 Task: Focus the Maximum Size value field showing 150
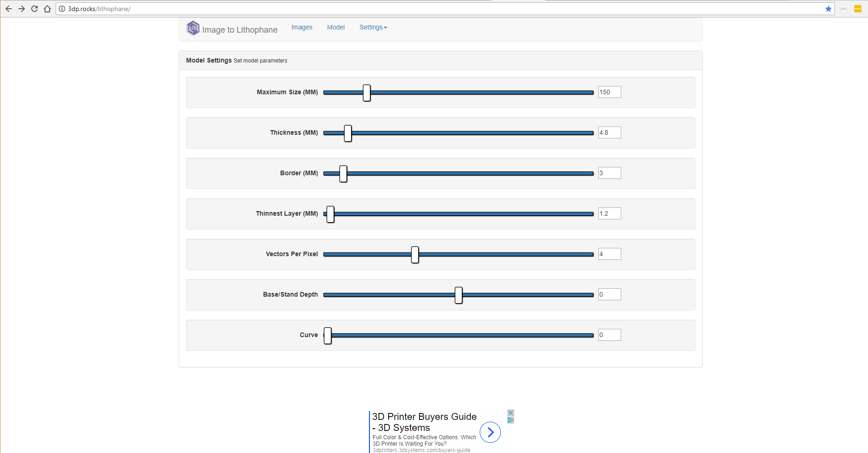pyautogui.click(x=609, y=92)
